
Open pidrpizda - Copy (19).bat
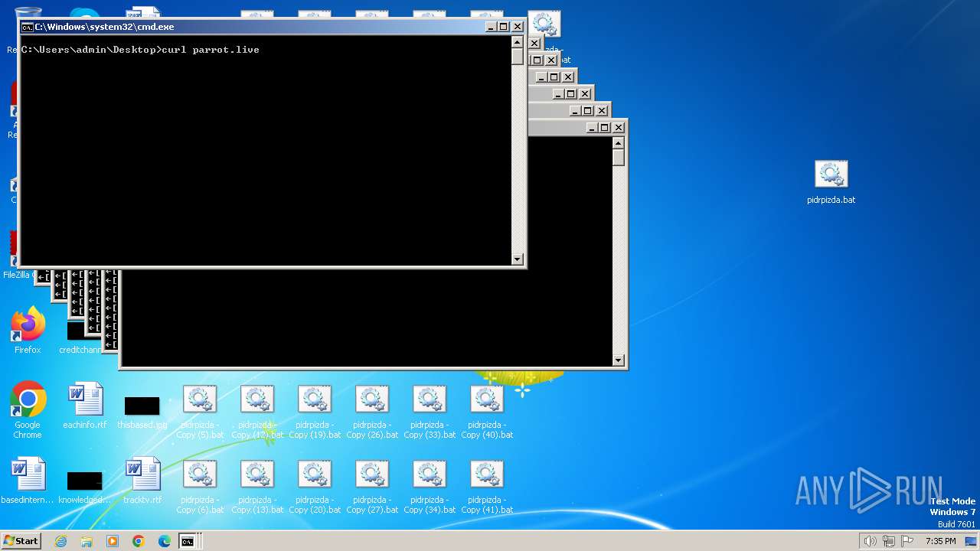(x=315, y=412)
